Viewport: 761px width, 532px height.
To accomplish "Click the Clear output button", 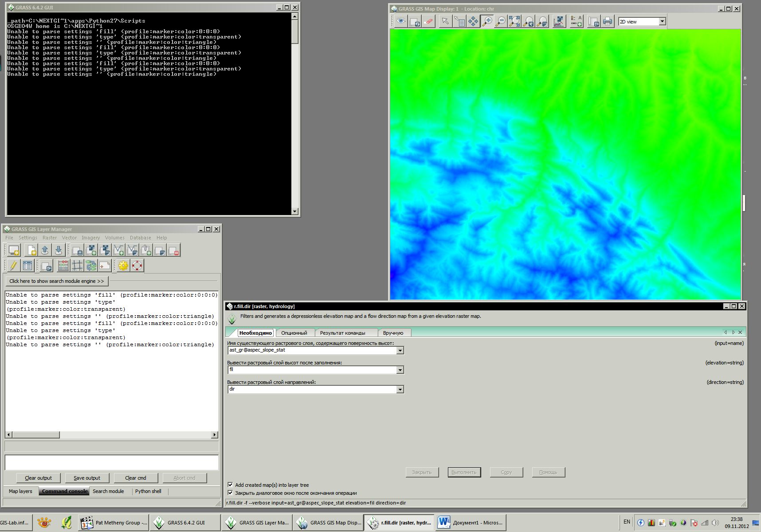I will pyautogui.click(x=39, y=478).
